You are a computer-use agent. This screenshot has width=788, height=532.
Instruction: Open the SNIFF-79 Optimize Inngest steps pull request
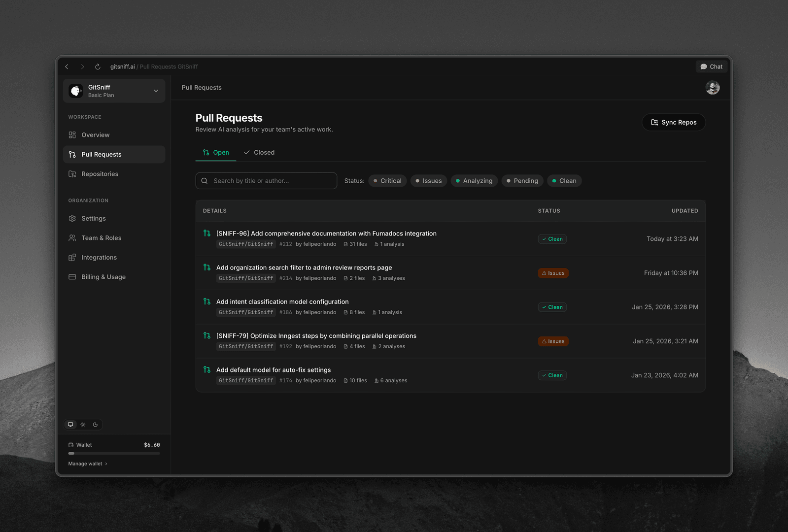click(x=316, y=336)
